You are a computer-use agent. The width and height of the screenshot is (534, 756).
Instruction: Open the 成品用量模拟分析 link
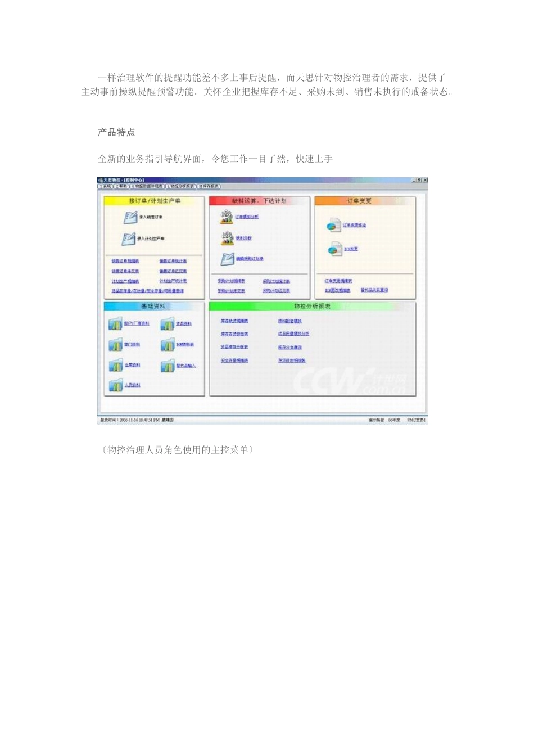click(x=293, y=334)
